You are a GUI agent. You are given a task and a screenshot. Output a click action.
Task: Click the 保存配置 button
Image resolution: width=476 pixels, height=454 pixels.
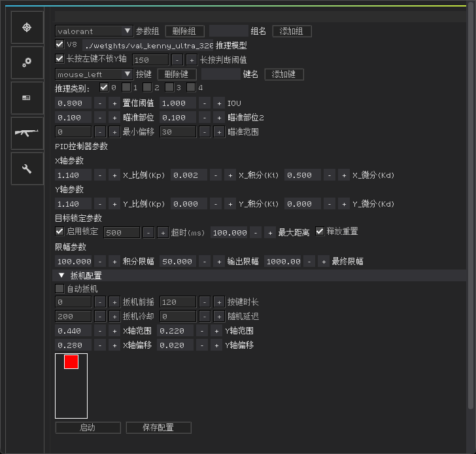158,428
